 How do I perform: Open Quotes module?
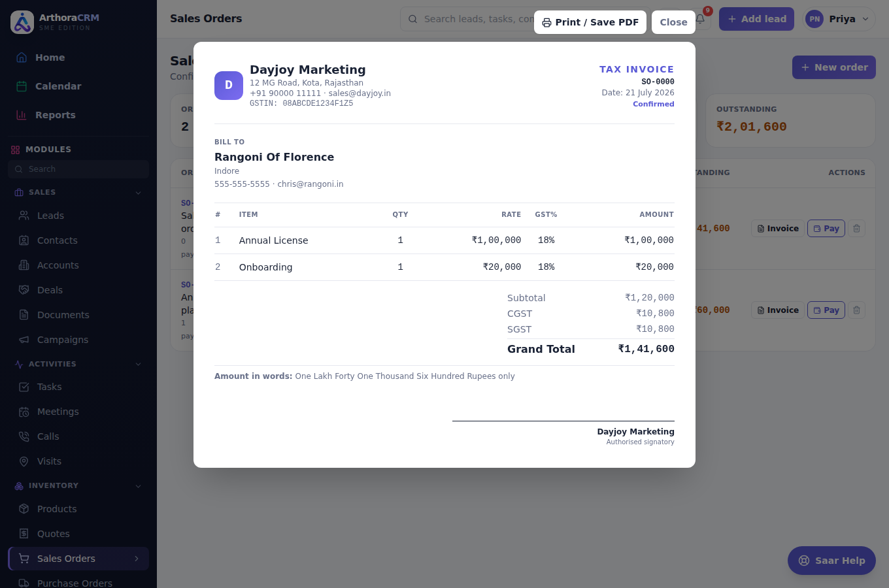(78, 534)
